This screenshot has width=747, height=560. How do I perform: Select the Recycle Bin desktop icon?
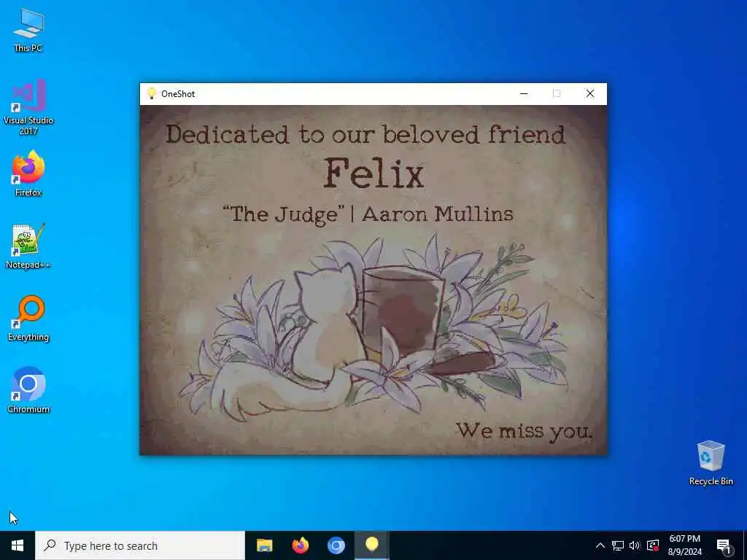coord(711,463)
